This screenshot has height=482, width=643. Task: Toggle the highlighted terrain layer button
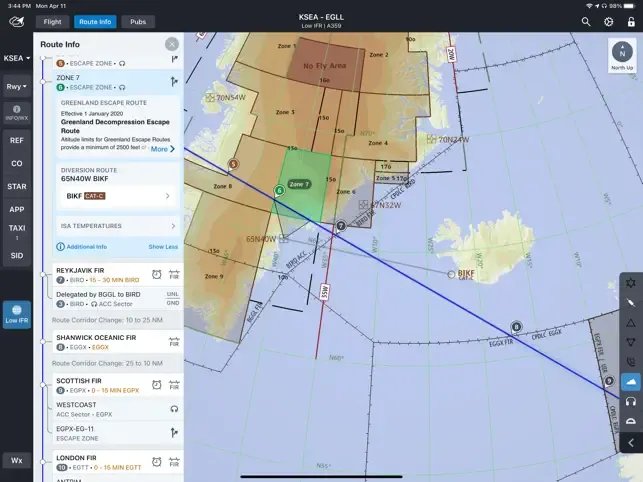pos(631,382)
